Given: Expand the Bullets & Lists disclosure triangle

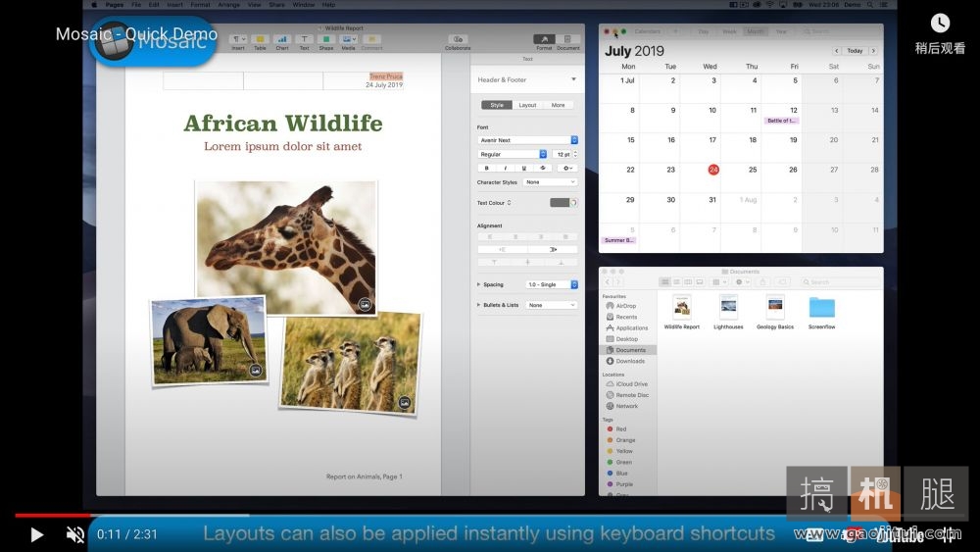Looking at the screenshot, I should point(479,305).
